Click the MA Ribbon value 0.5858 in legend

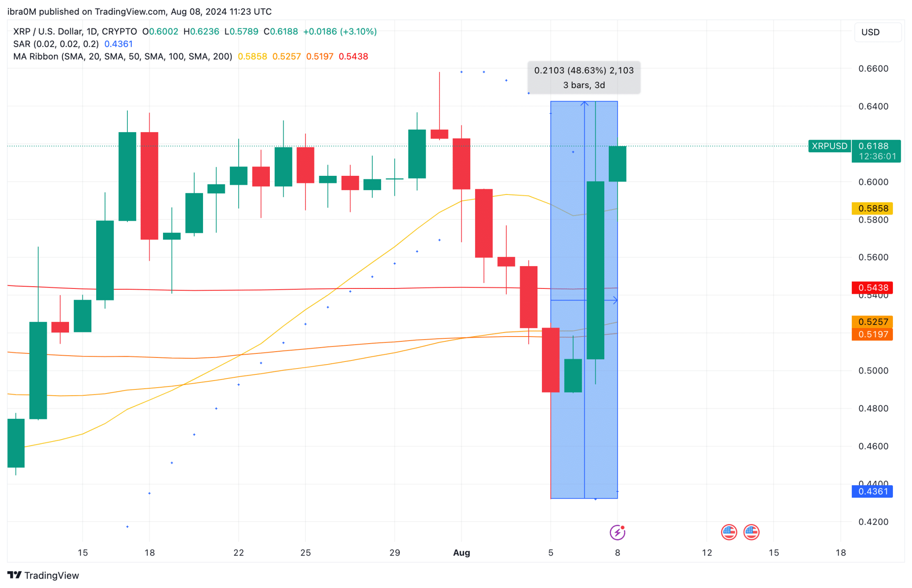click(252, 57)
